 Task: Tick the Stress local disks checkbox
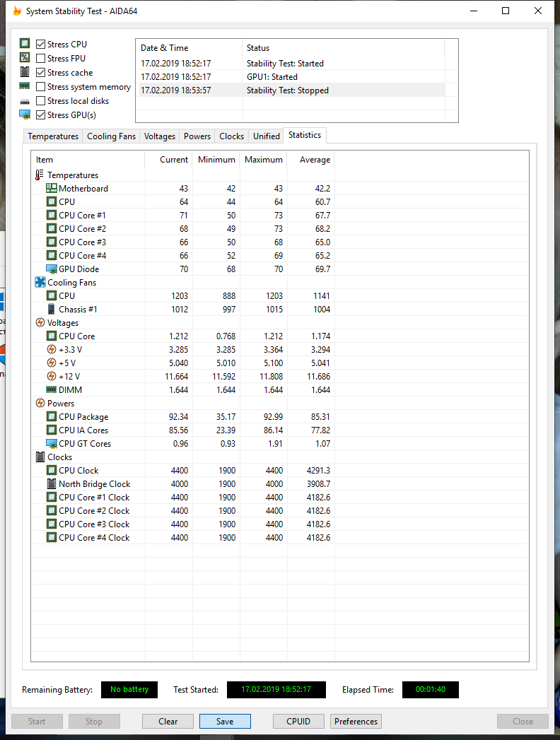(x=40, y=101)
